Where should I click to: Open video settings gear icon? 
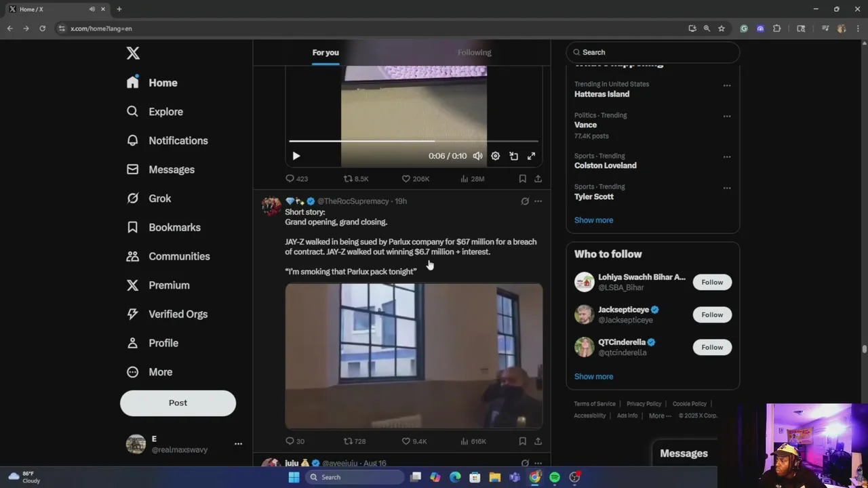click(496, 156)
